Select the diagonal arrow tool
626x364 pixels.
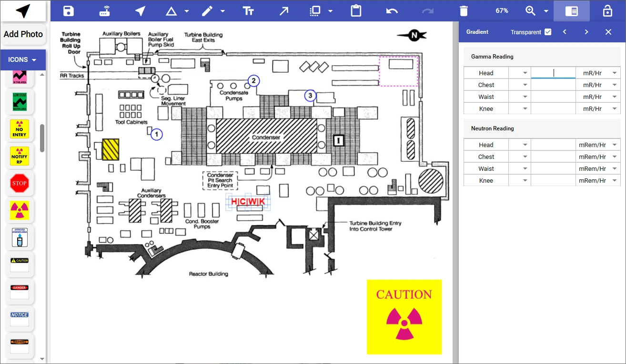284,11
